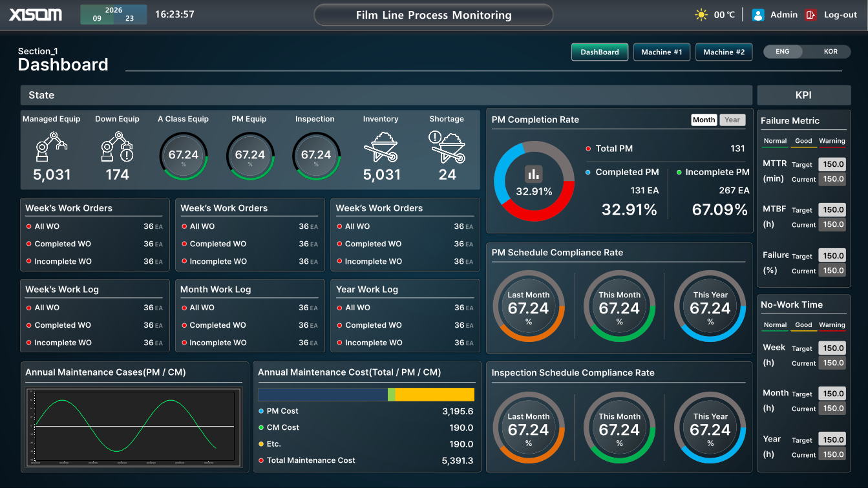The width and height of the screenshot is (868, 488).
Task: Switch to the Machine #2 tab
Action: (x=724, y=52)
